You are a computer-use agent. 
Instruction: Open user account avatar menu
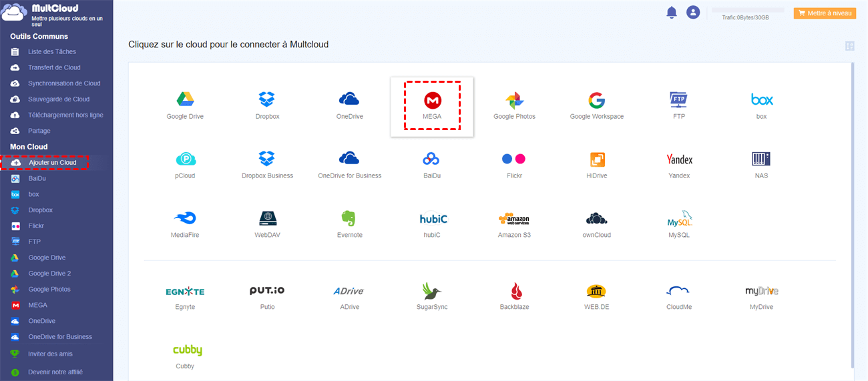[693, 12]
